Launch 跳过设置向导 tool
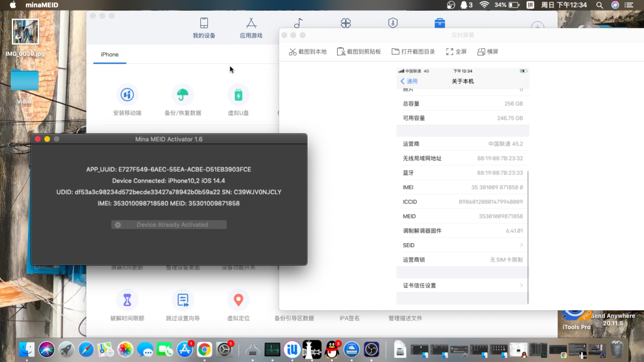The height and width of the screenshot is (362, 644). pyautogui.click(x=183, y=305)
